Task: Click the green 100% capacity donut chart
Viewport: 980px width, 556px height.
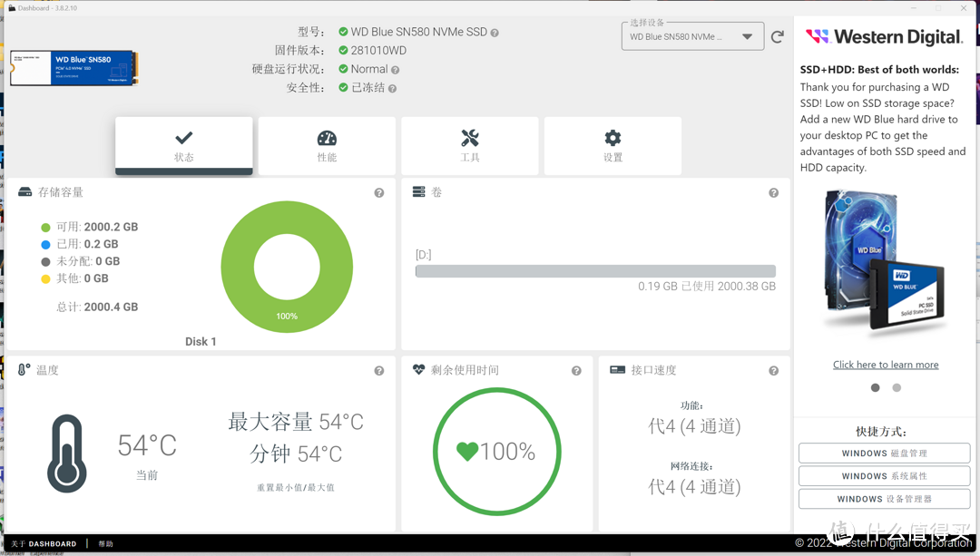Action: [x=287, y=267]
